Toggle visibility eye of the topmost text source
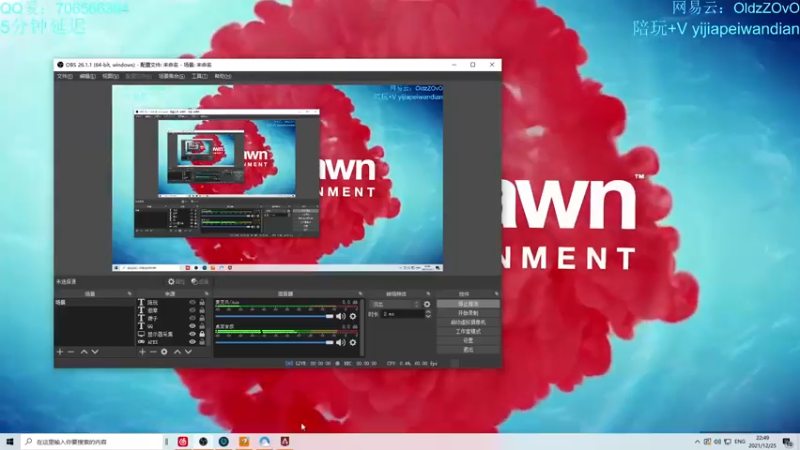The image size is (800, 450). click(192, 303)
